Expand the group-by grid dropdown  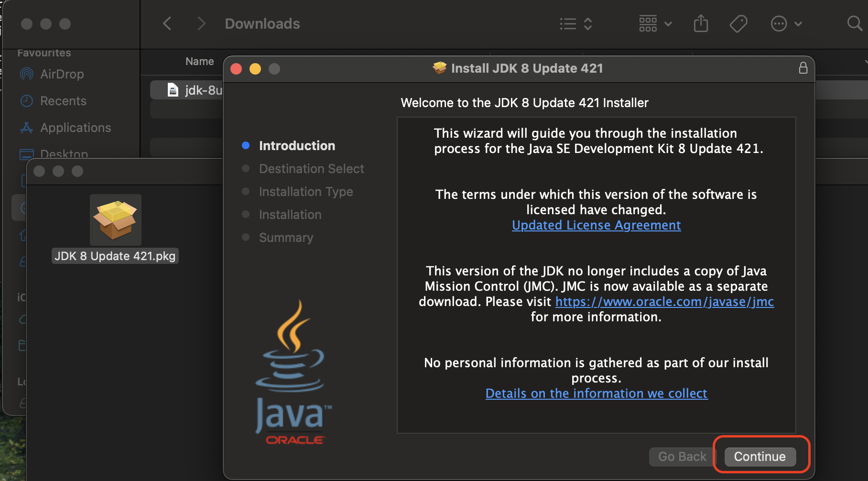[x=655, y=23]
